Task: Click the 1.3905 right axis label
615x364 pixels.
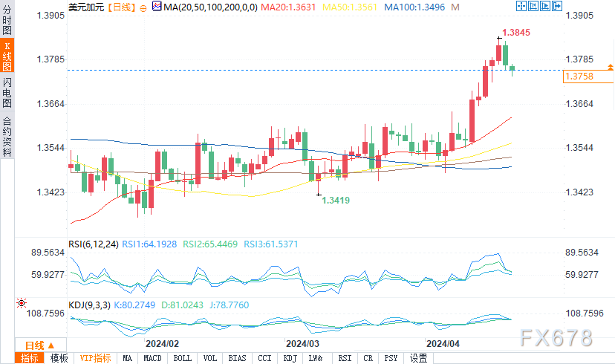Action: [579, 16]
